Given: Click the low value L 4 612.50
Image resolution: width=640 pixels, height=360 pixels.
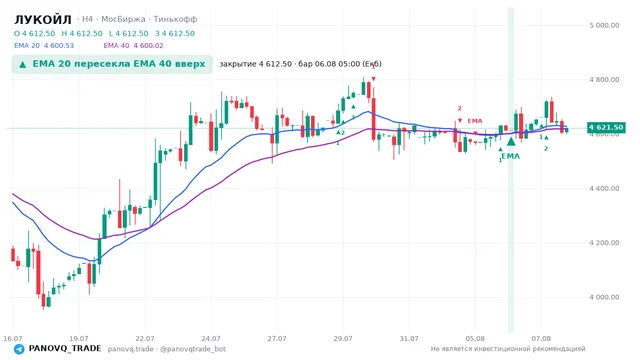Looking at the screenshot, I should 129,33.
